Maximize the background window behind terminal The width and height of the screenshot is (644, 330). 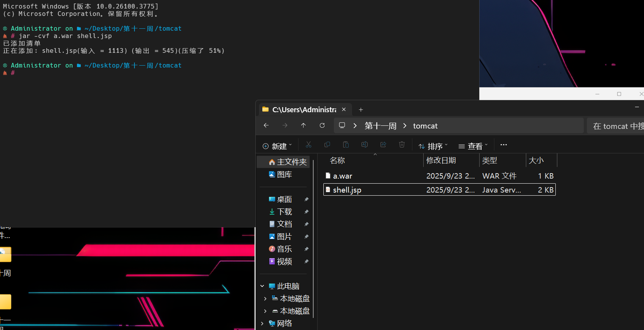[619, 94]
